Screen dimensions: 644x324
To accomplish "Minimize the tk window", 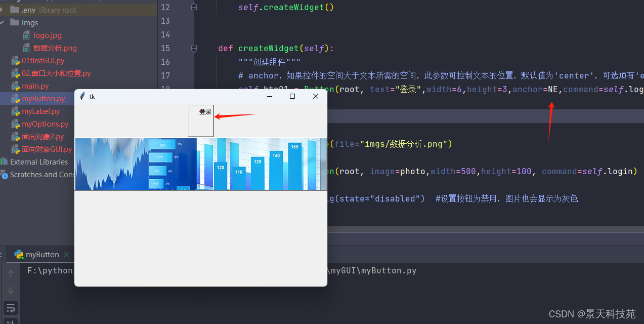I will click(x=270, y=96).
